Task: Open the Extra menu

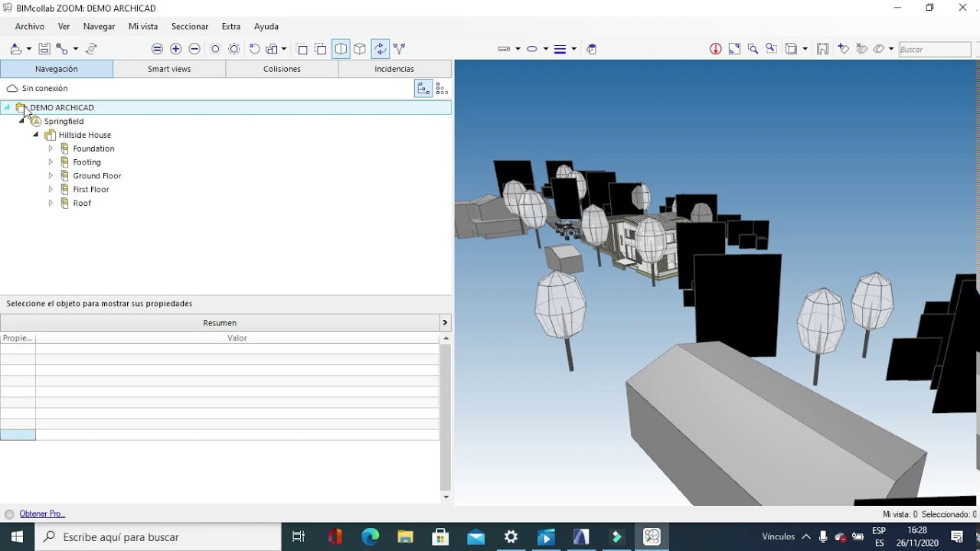Action: (x=230, y=26)
